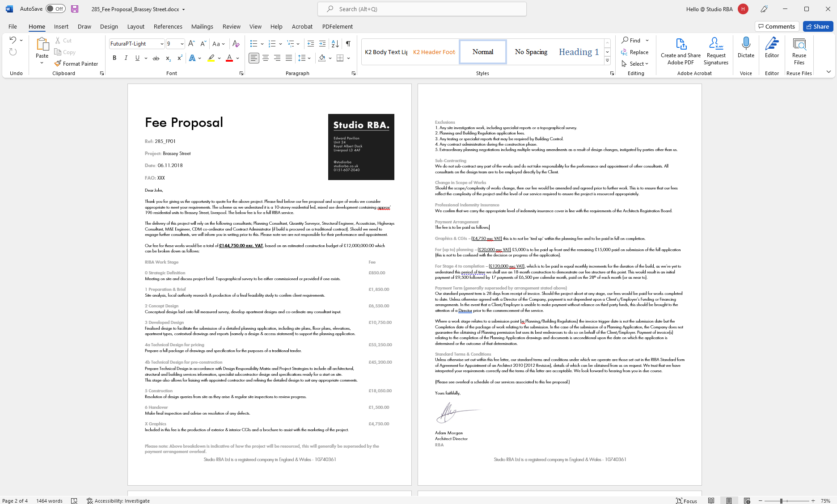Apply subscript to selected text
Viewport: 837px width, 504px height.
pos(168,58)
